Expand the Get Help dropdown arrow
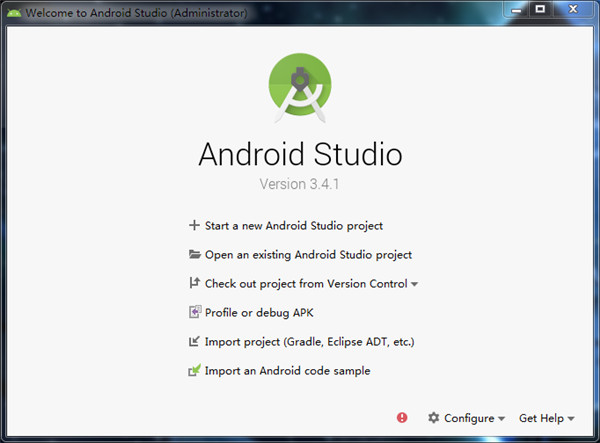This screenshot has width=600, height=443. point(571,419)
